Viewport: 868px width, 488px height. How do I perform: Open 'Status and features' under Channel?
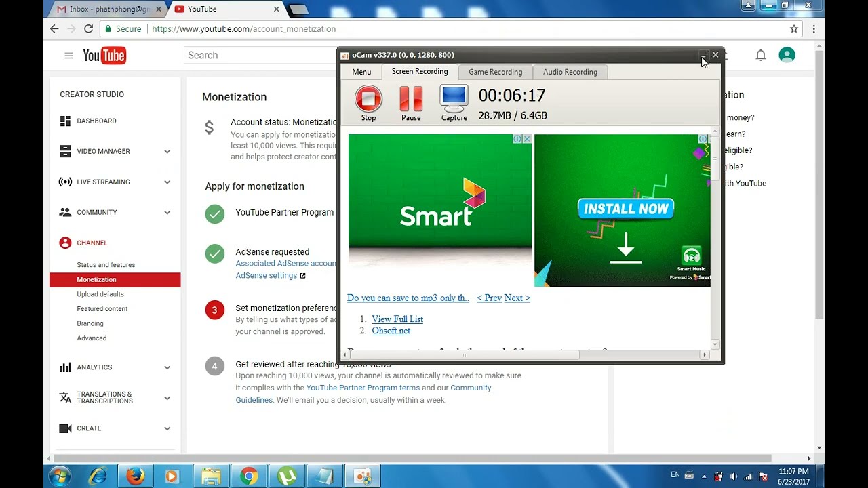pyautogui.click(x=106, y=265)
